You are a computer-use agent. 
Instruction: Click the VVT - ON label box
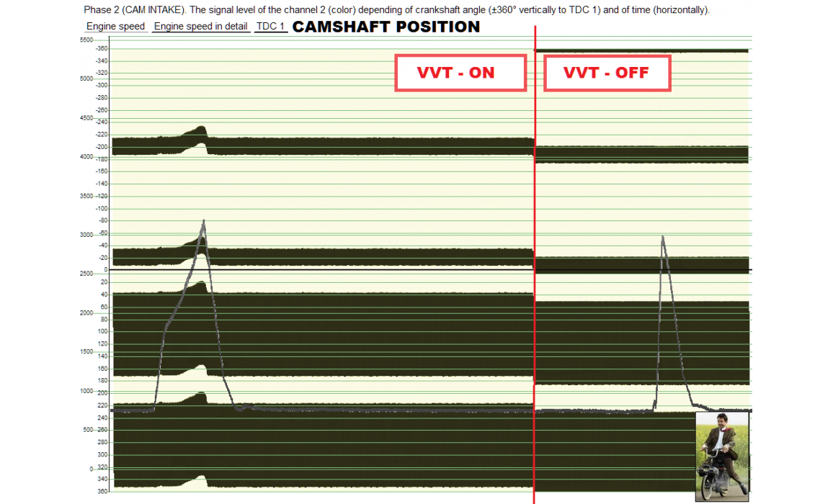pos(460,73)
